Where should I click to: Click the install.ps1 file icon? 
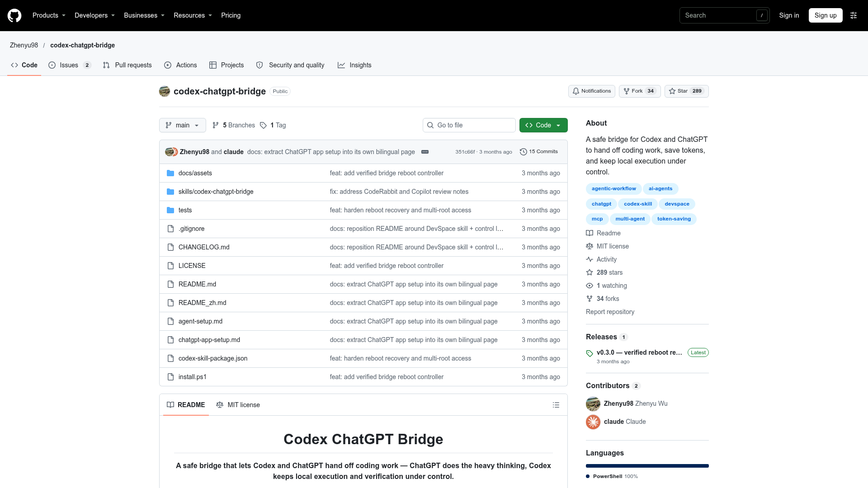click(x=170, y=377)
